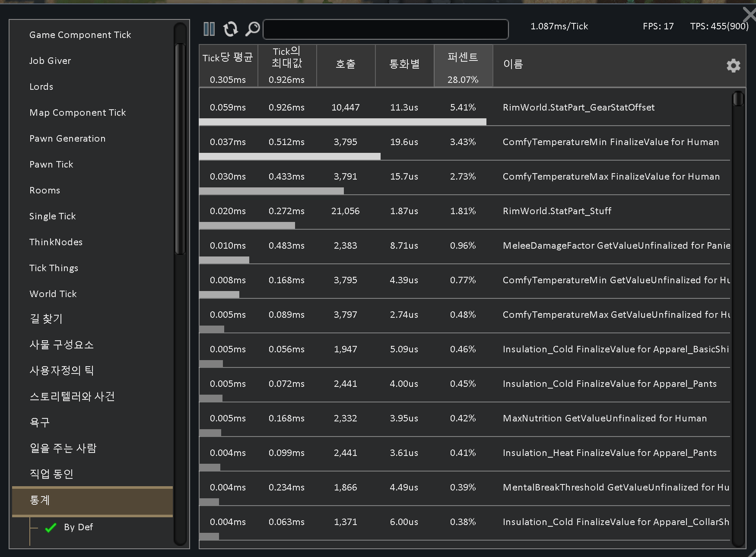Sort by the 통화별 column header
Viewport: 756px width, 557px height.
(x=404, y=66)
